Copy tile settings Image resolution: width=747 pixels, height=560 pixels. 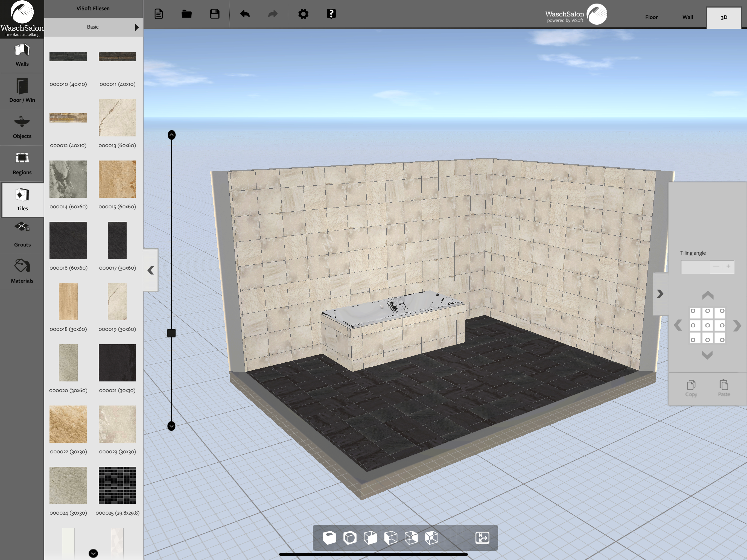[x=691, y=388]
